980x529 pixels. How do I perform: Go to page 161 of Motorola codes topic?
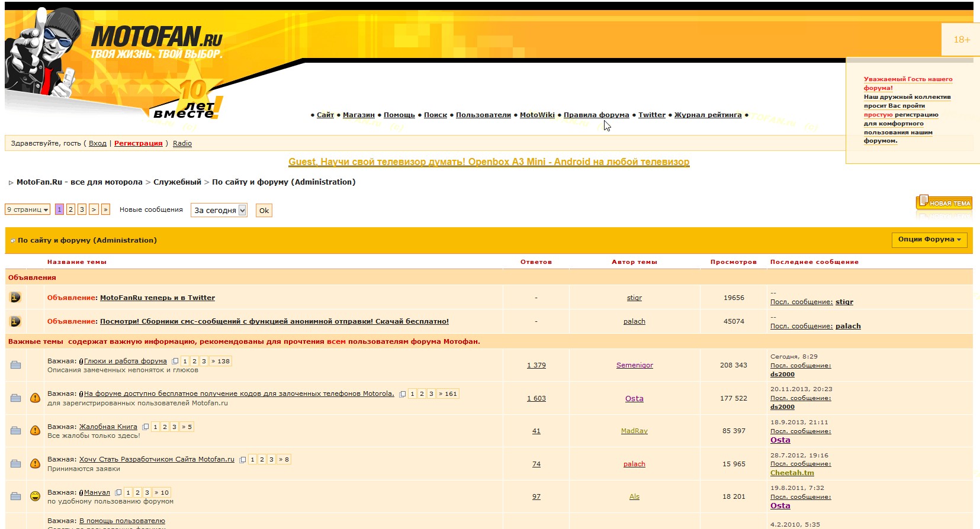click(x=448, y=393)
